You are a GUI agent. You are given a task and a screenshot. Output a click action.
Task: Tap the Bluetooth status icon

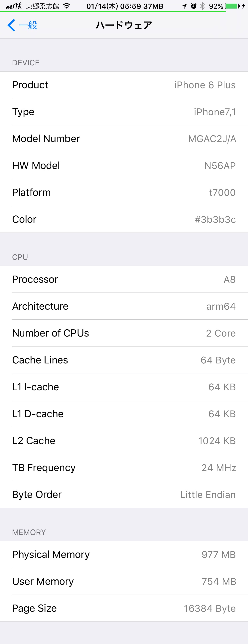(202, 6)
